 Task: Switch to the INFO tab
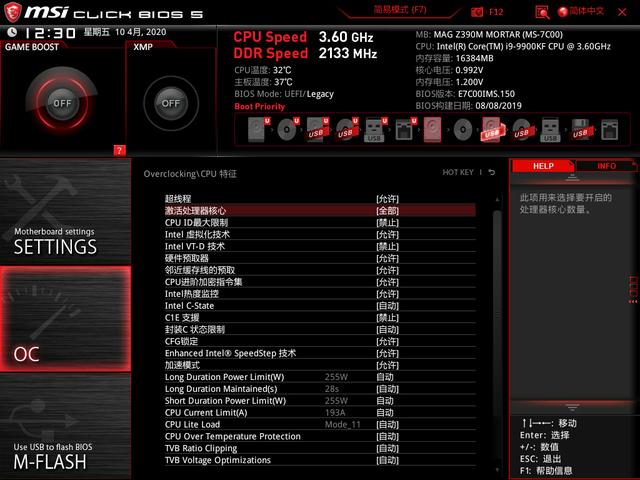pos(606,166)
